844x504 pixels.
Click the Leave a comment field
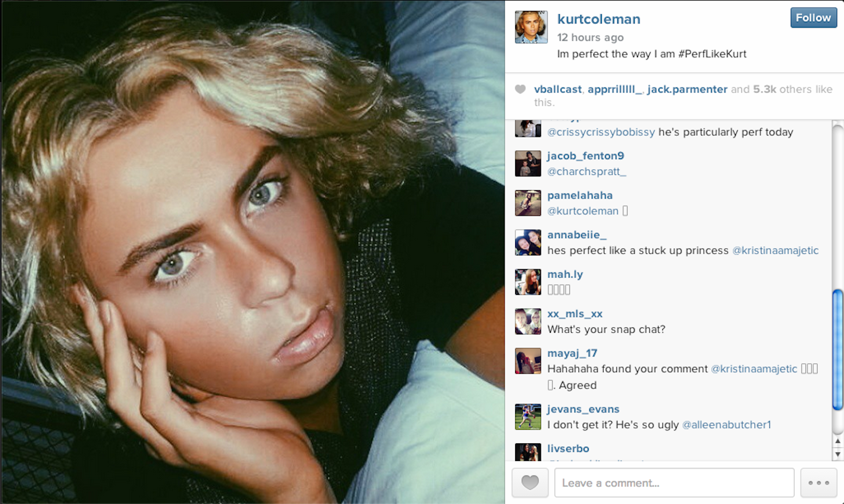[x=674, y=482]
